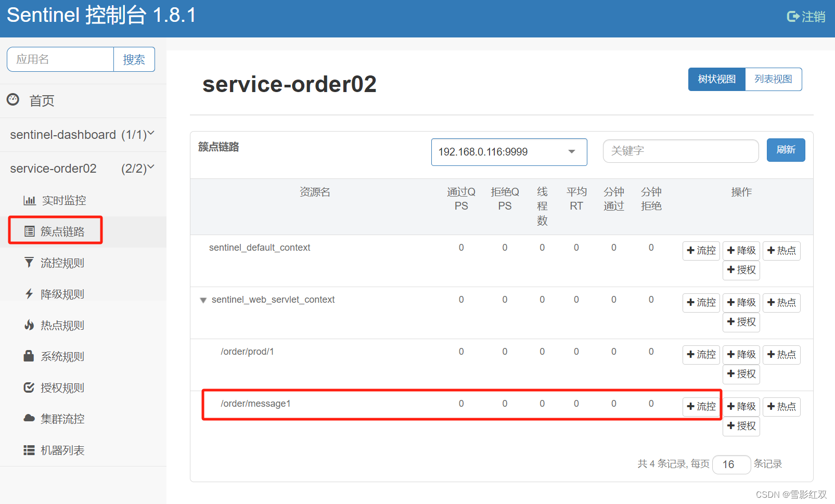This screenshot has width=835, height=504.
Task: Add 降级 rule for /order/prod/1
Action: [741, 355]
